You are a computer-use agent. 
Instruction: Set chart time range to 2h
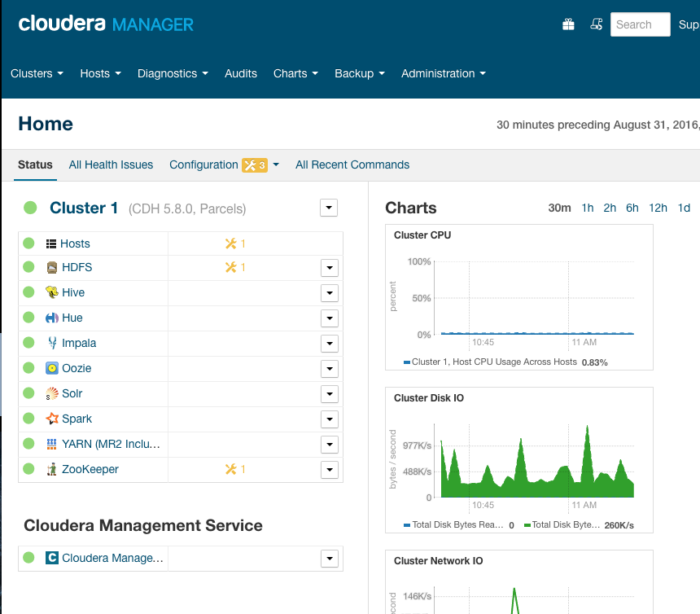(x=610, y=208)
